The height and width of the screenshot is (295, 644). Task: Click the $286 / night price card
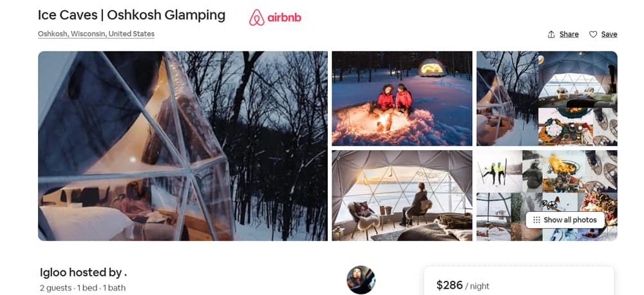click(518, 281)
